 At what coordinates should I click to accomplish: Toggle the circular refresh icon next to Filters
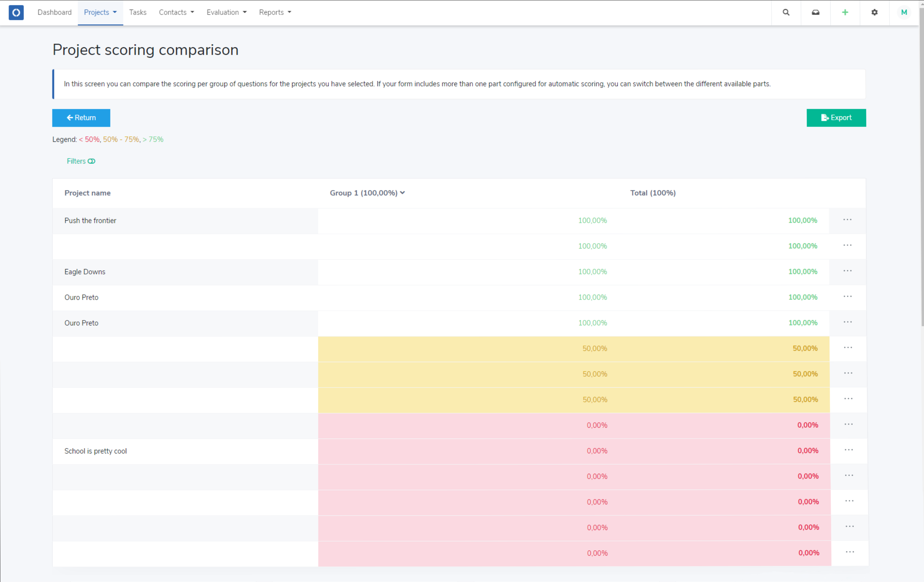coord(93,161)
